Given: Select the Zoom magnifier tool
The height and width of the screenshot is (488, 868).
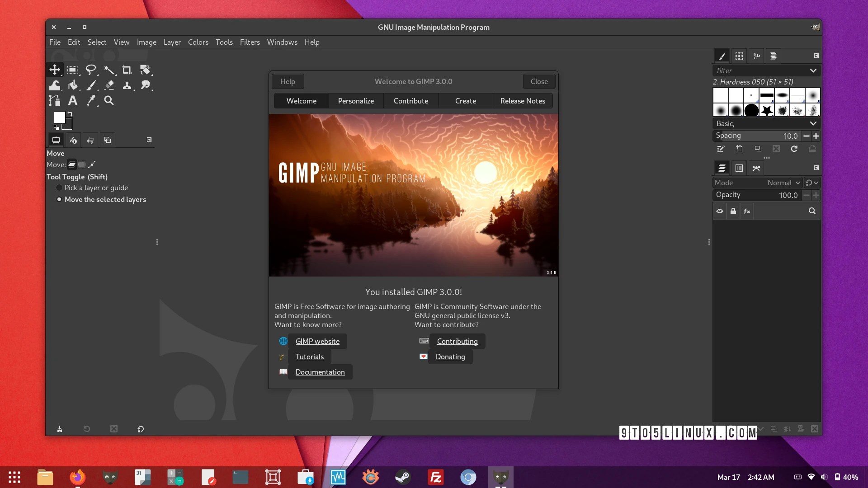Looking at the screenshot, I should point(108,101).
